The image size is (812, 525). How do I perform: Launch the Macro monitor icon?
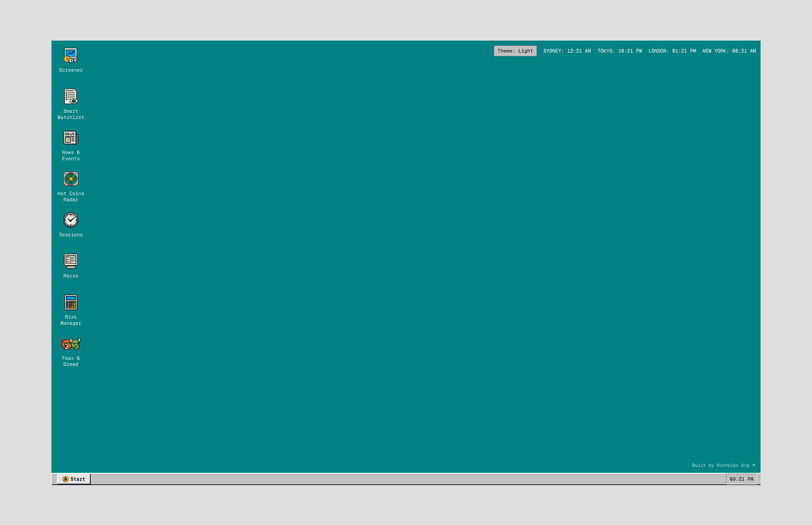[70, 261]
